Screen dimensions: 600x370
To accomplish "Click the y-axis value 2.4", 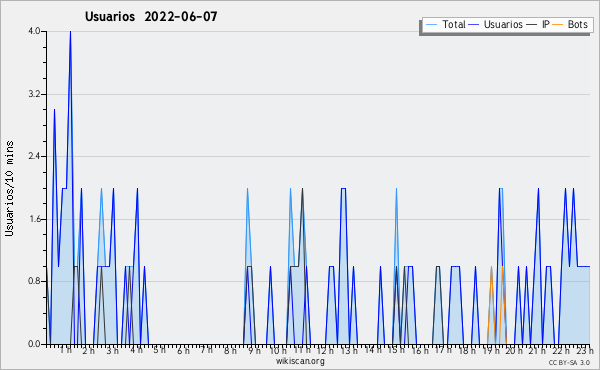I will 34,156.
